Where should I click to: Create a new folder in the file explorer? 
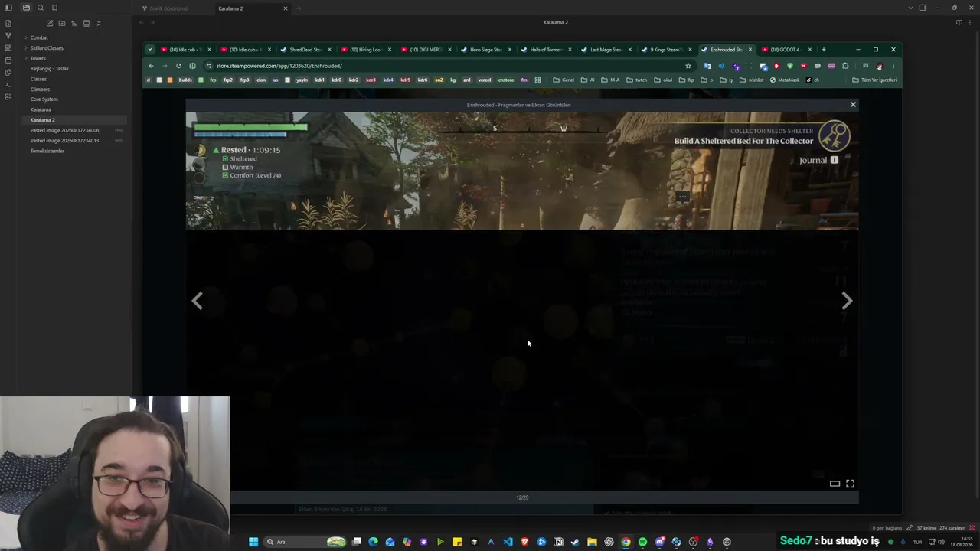(62, 23)
